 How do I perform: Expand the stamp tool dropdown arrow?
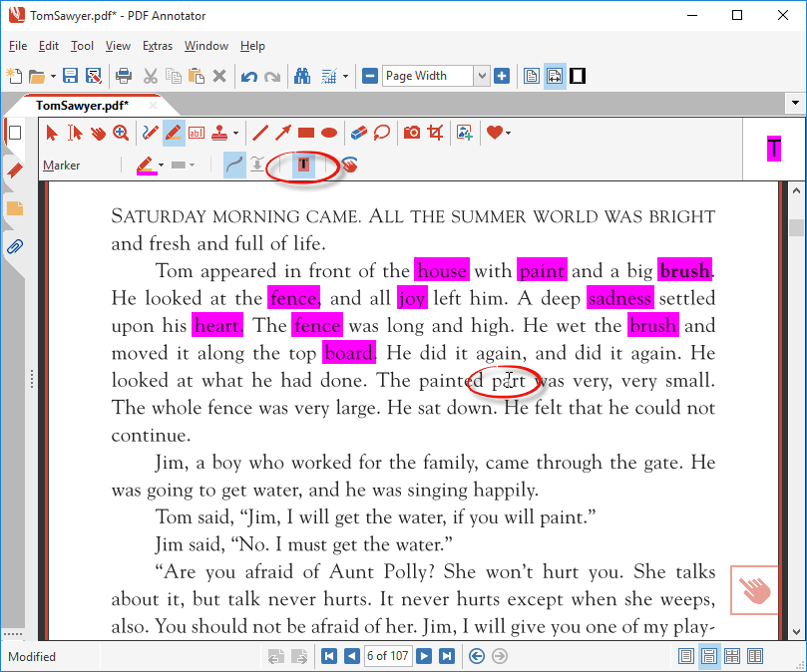(236, 132)
